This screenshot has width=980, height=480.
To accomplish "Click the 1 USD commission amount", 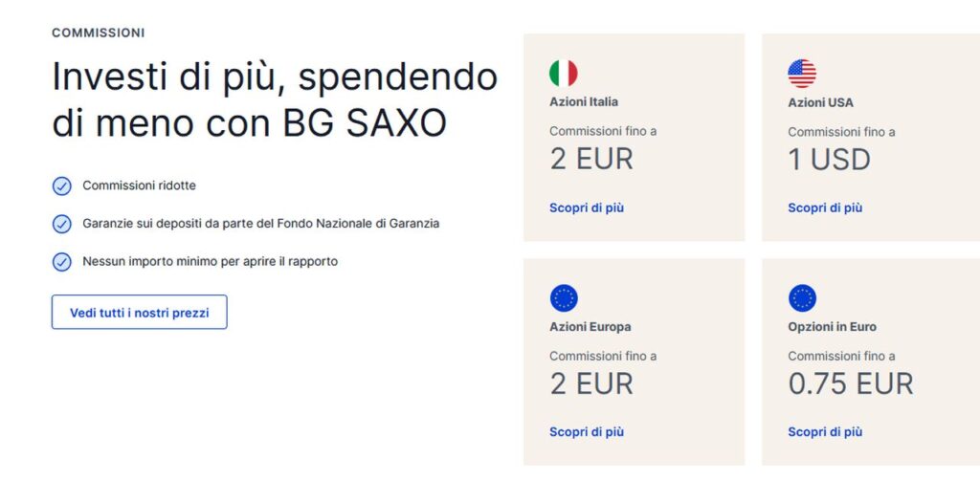I will click(x=829, y=160).
